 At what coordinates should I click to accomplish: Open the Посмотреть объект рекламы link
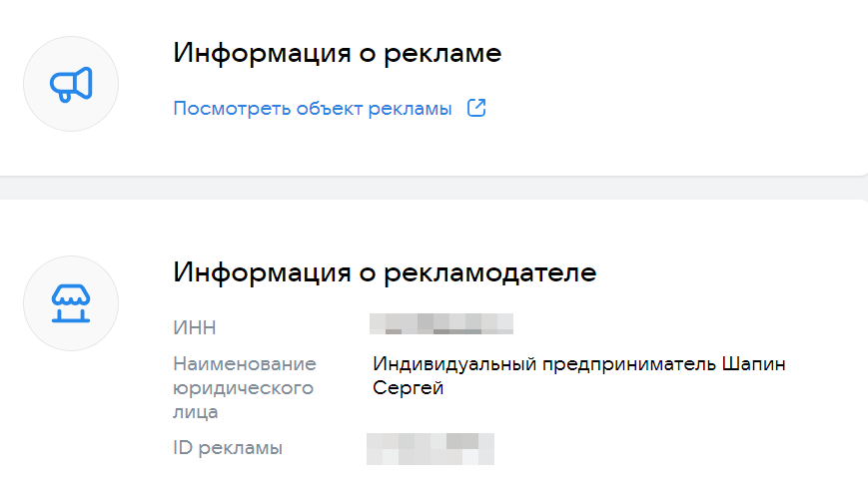[x=313, y=109]
